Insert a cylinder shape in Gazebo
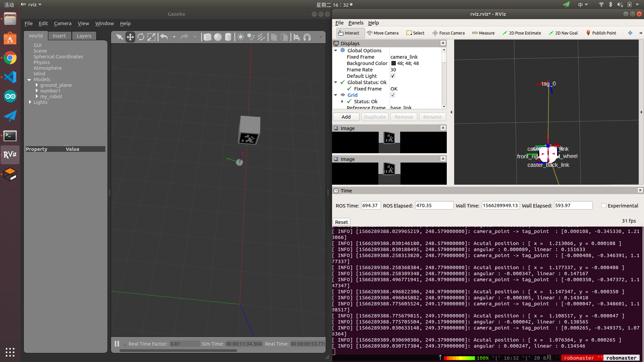The image size is (644, 362). 228,37
